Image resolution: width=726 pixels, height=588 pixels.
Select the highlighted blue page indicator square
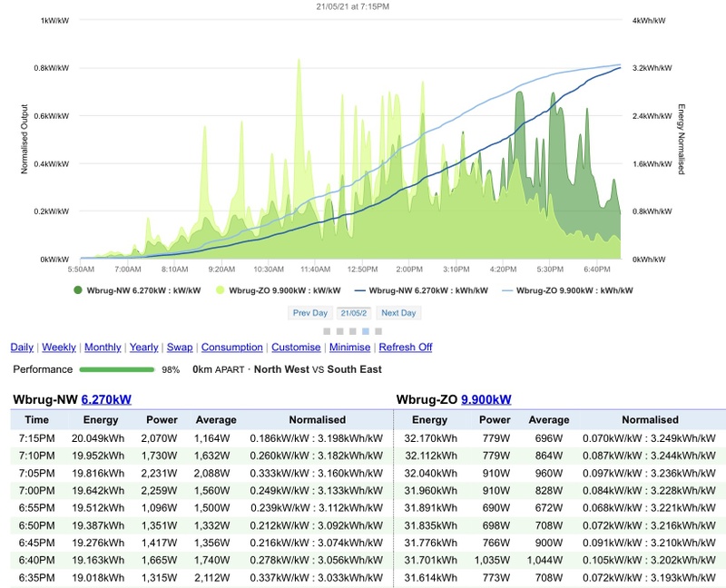point(366,331)
